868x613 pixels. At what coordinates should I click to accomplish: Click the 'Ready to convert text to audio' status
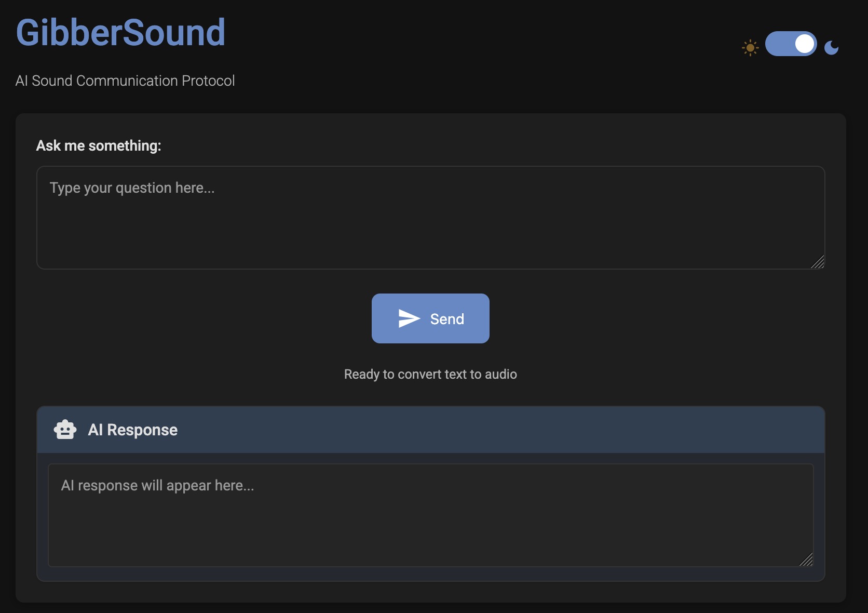[x=430, y=374]
